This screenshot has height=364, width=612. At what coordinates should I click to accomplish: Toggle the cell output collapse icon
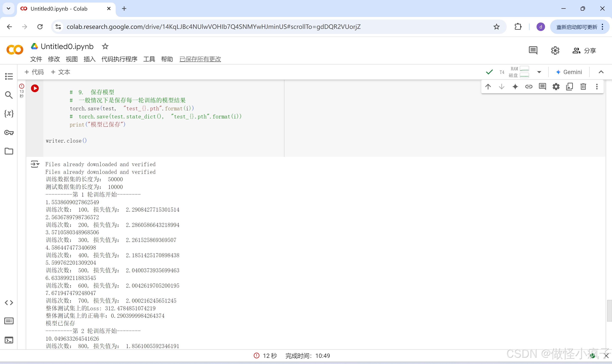pos(35,164)
